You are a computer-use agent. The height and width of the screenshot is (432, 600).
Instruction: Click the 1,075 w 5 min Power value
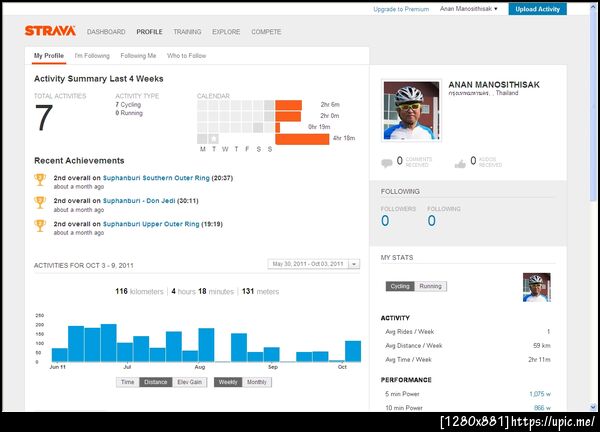tap(540, 394)
